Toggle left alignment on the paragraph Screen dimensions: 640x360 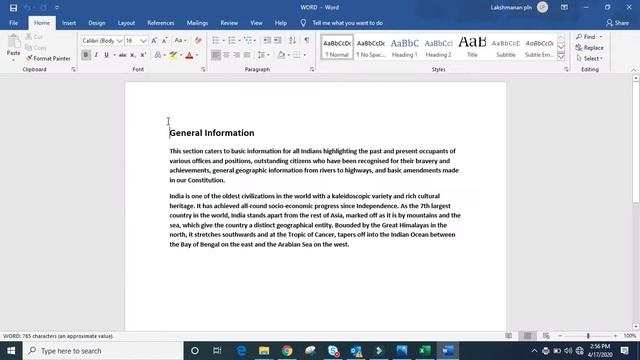click(x=216, y=55)
